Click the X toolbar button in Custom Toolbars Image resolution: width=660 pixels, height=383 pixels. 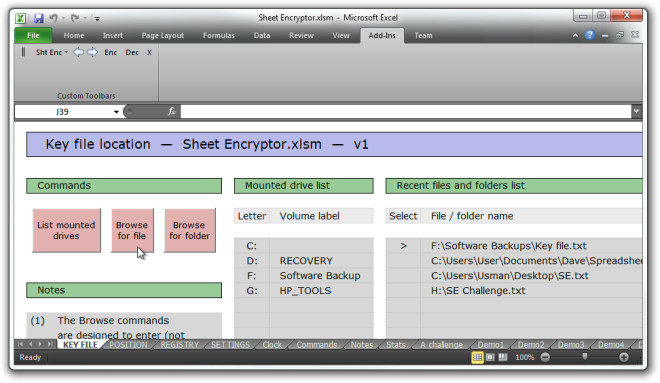click(x=149, y=52)
